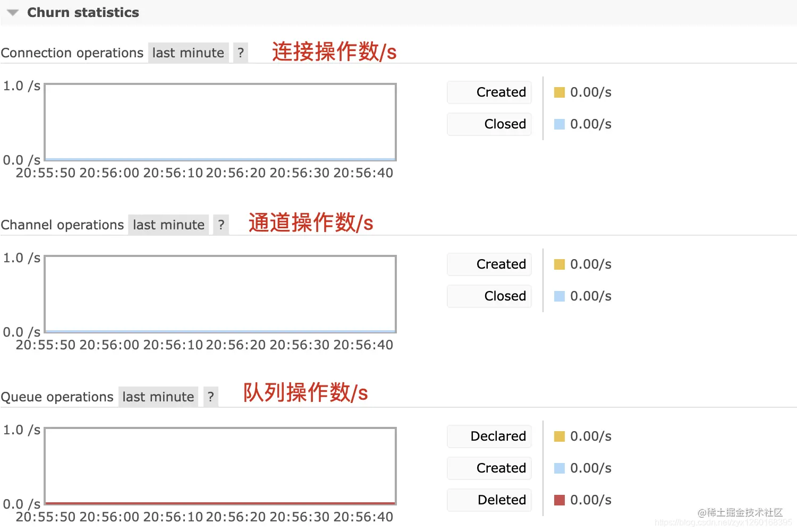This screenshot has width=797, height=532.
Task: Click the Queue operations chart area
Action: click(221, 466)
